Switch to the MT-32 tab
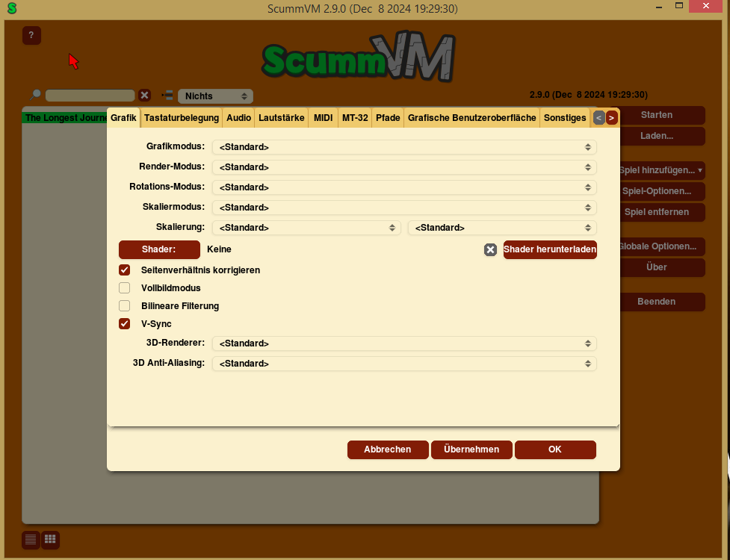 click(355, 118)
